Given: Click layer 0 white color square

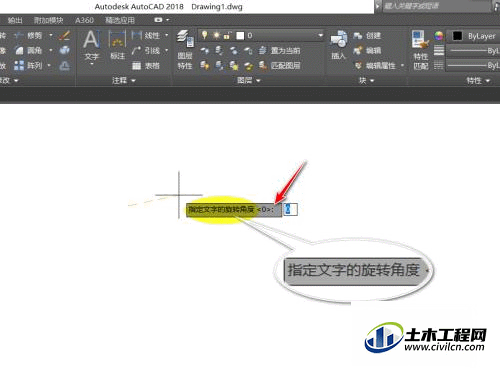Looking at the screenshot, I should tap(240, 35).
